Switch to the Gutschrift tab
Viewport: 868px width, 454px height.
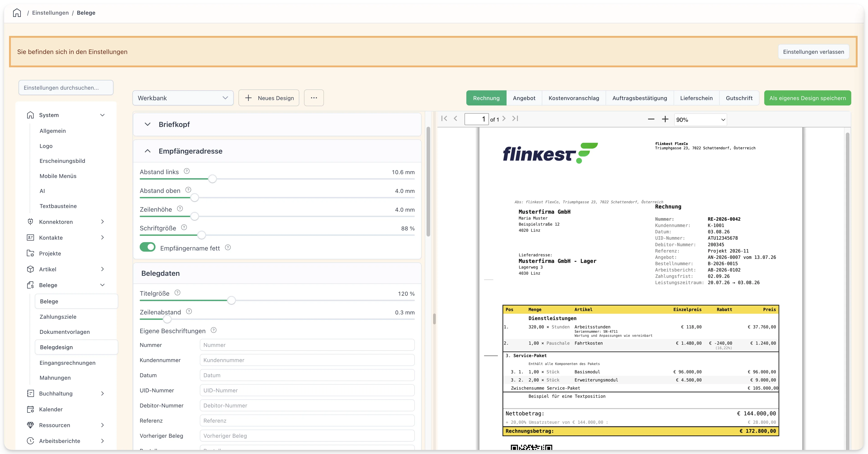coord(739,98)
